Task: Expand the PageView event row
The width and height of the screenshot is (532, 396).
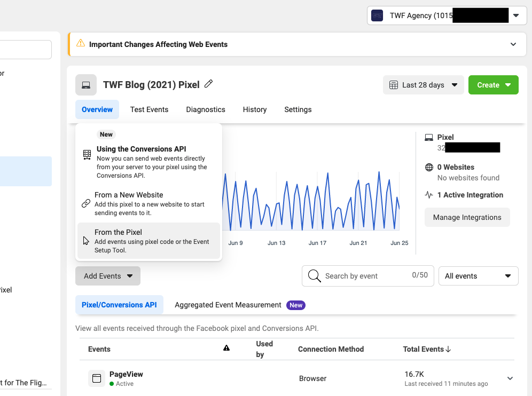Action: tap(510, 378)
